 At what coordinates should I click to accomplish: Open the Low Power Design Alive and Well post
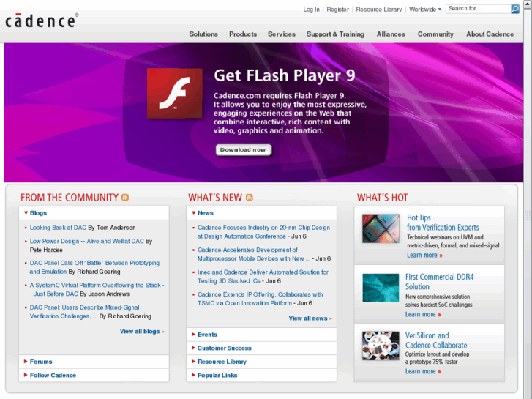(87, 241)
